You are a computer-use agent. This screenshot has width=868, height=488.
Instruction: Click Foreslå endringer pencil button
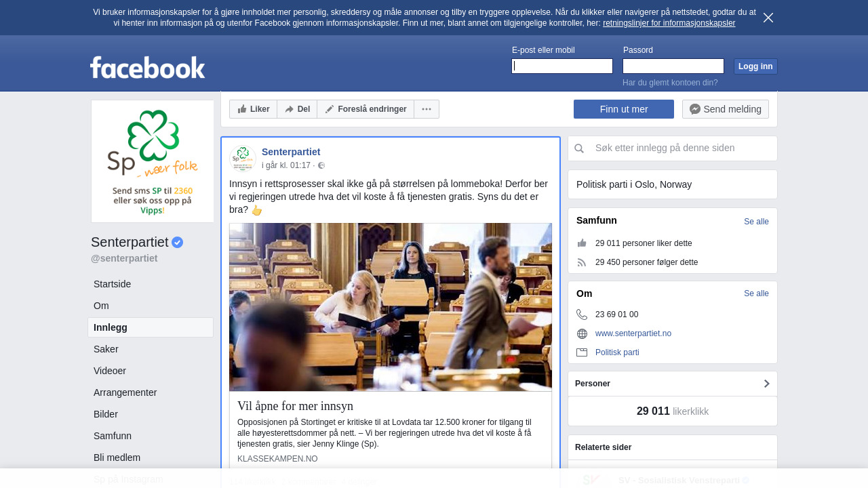coord(366,109)
